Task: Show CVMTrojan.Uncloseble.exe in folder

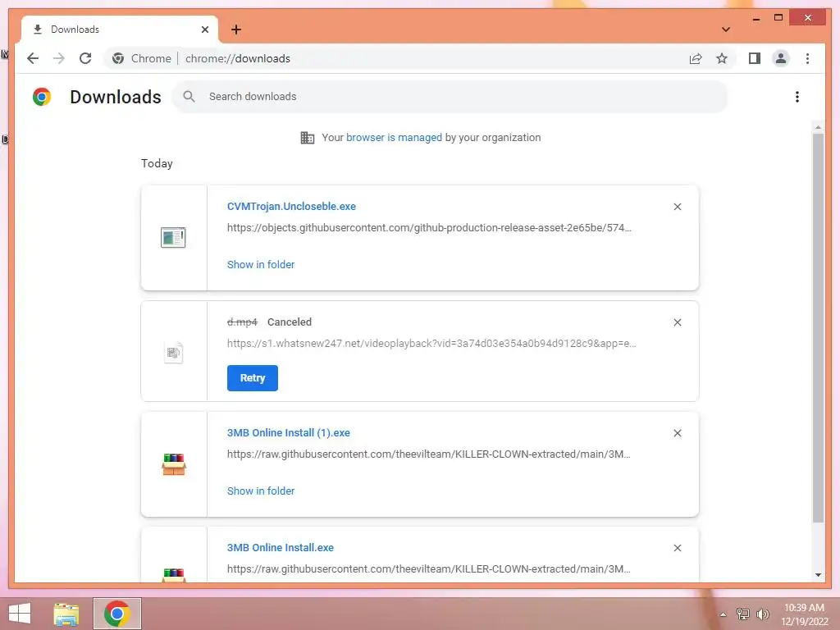Action: pyautogui.click(x=261, y=265)
